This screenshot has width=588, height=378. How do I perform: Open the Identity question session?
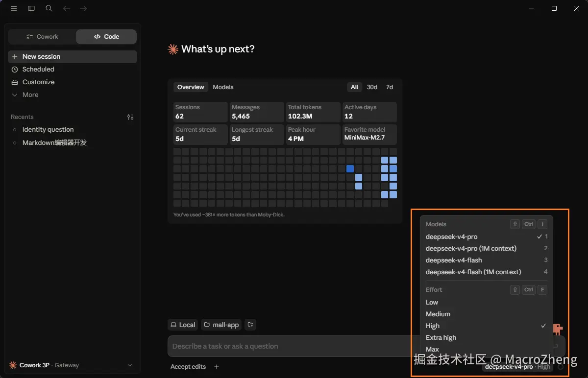click(73, 130)
